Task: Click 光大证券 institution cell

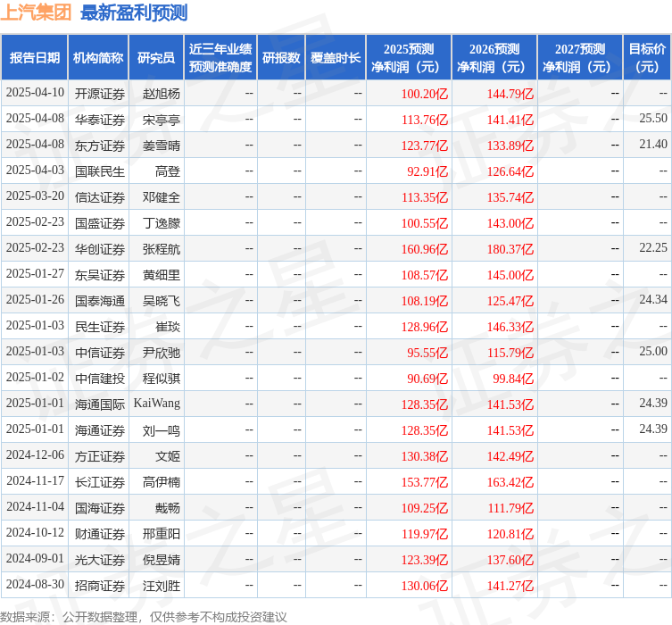Action: point(99,560)
